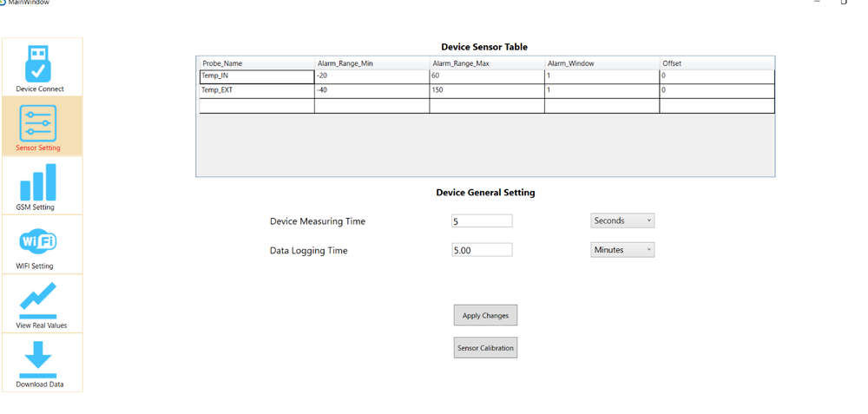
Task: Edit Temp_IN alarm min value -20
Action: tap(372, 76)
